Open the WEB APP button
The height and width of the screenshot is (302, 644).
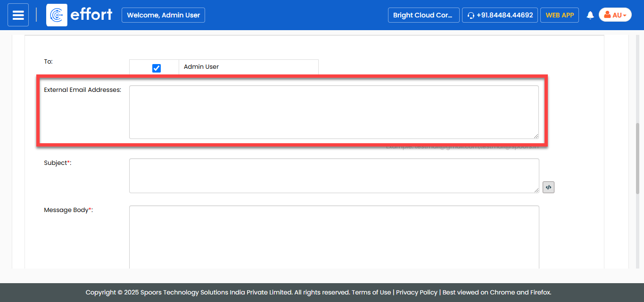pyautogui.click(x=560, y=15)
